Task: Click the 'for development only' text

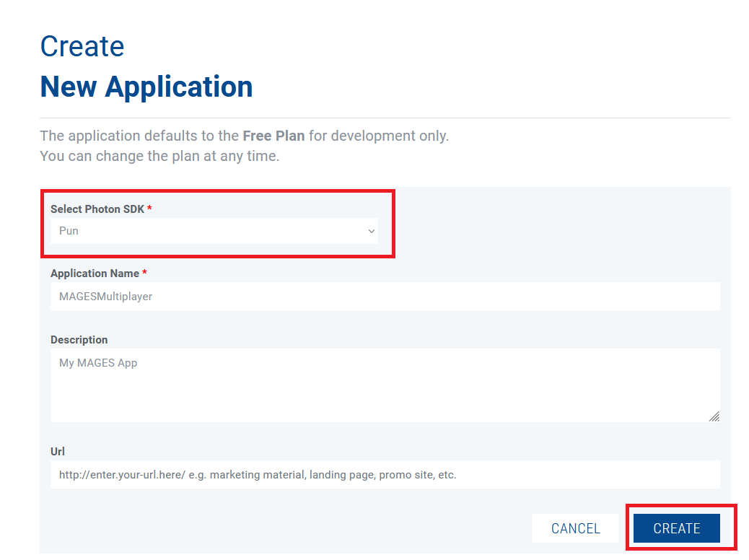Action: coord(378,136)
